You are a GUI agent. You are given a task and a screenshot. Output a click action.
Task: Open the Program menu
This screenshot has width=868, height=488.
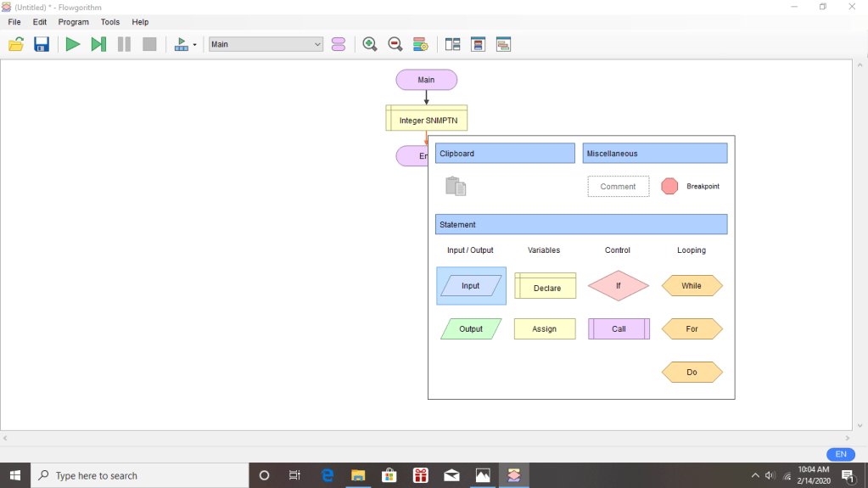pos(73,22)
